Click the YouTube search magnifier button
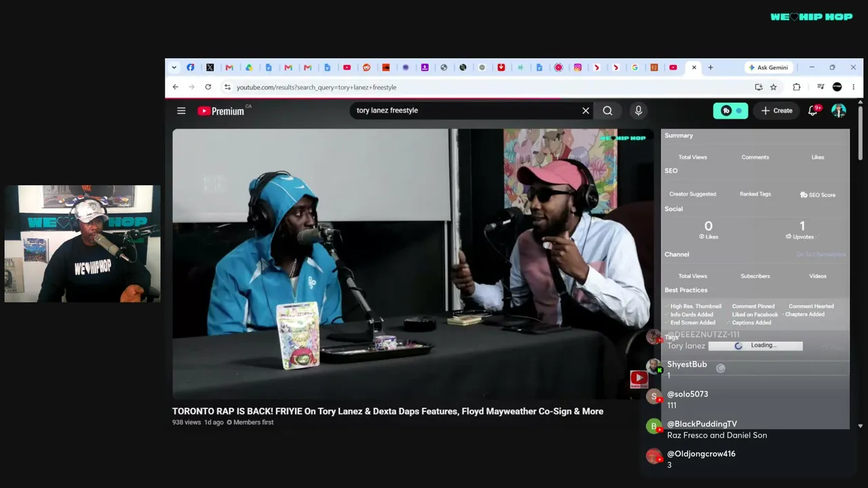Viewport: 868px width, 488px height. 608,110
